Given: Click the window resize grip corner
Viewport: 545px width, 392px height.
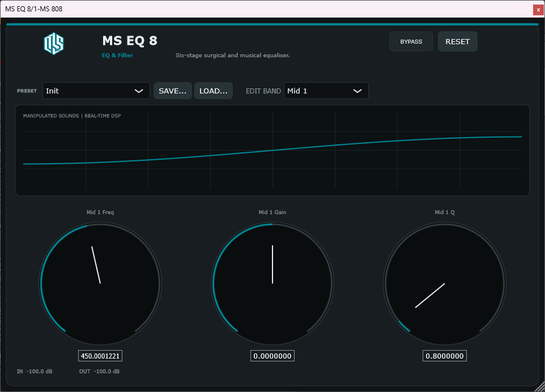Looking at the screenshot, I should pyautogui.click(x=540, y=387).
